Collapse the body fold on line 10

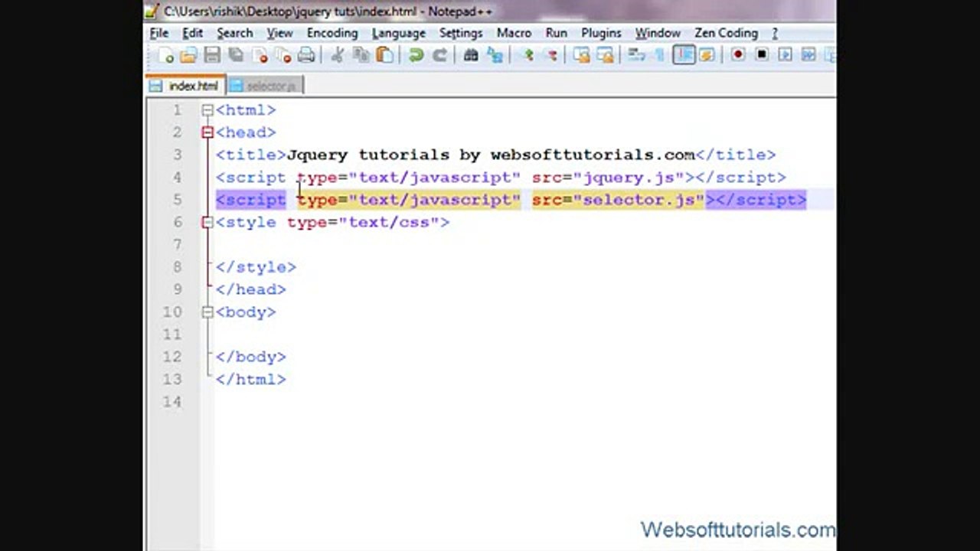(207, 312)
